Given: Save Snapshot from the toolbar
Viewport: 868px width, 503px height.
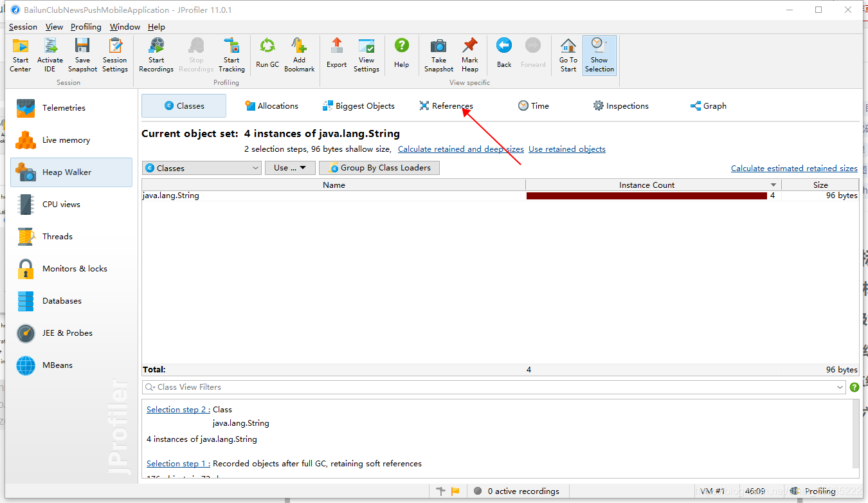Looking at the screenshot, I should tap(82, 55).
